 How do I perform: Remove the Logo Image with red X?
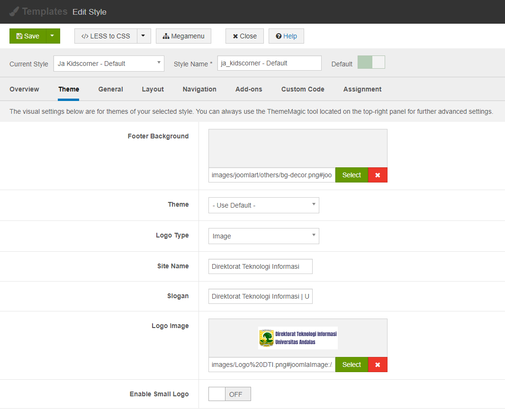378,365
